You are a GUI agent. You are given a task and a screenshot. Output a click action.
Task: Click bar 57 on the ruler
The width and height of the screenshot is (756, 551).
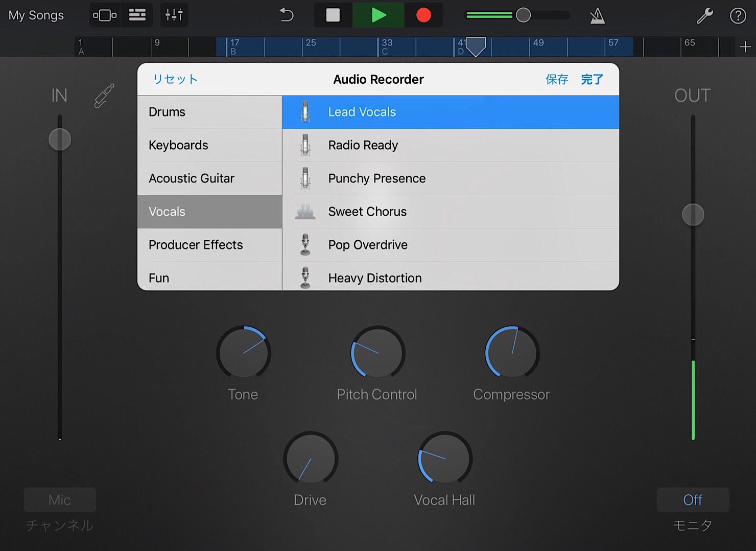click(x=613, y=43)
